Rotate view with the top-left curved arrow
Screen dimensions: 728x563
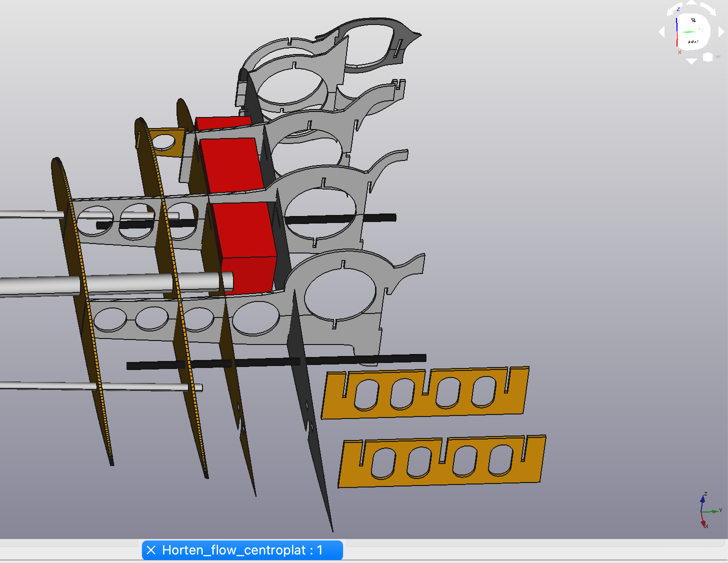coord(674,10)
